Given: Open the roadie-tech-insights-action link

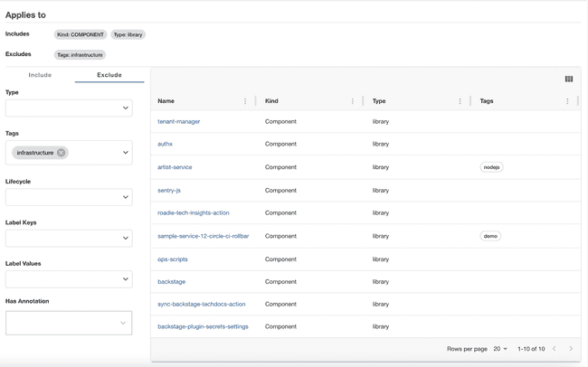Looking at the screenshot, I should (194, 213).
